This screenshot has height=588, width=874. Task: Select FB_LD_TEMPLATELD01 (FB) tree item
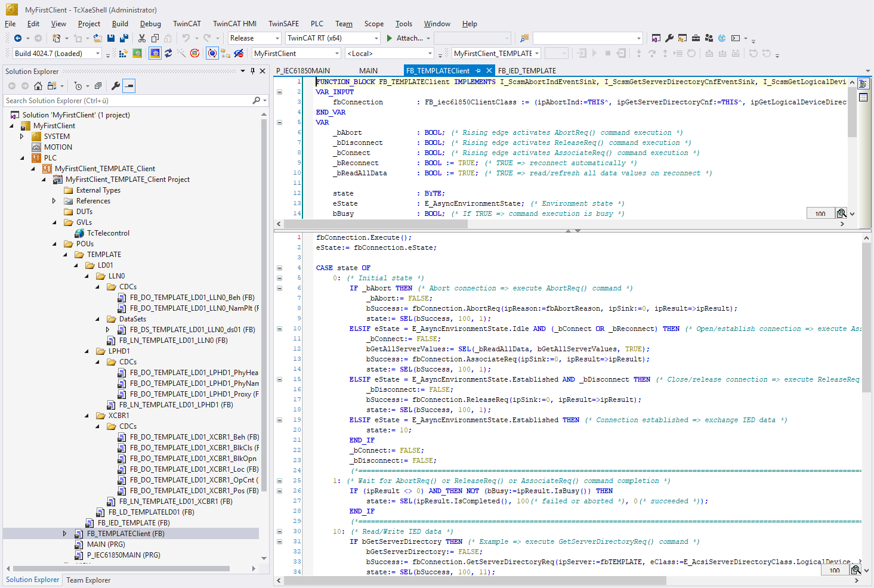click(151, 512)
